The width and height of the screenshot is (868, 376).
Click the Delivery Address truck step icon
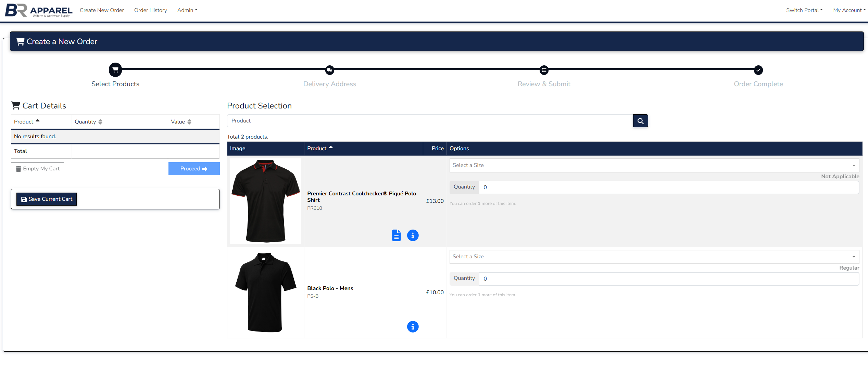tap(329, 70)
